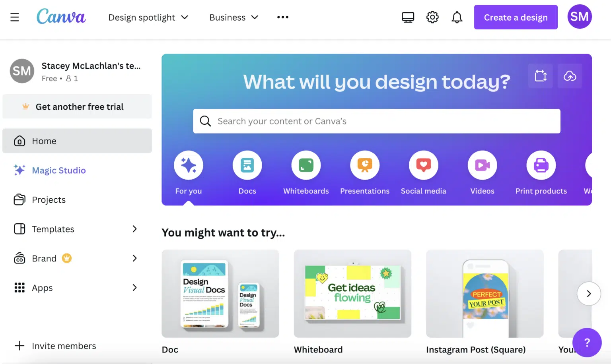The height and width of the screenshot is (364, 611).
Task: Select the Whiteboards category icon
Action: click(306, 165)
